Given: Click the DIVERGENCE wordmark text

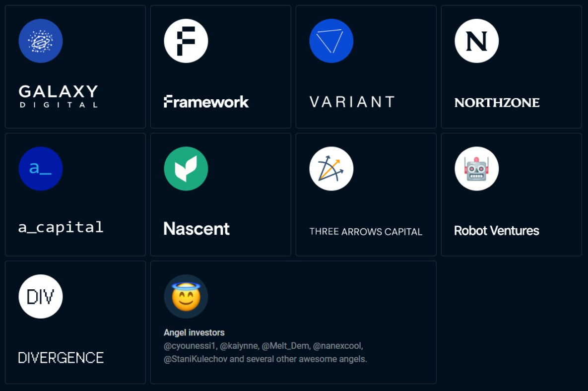Looking at the screenshot, I should click(x=61, y=358).
